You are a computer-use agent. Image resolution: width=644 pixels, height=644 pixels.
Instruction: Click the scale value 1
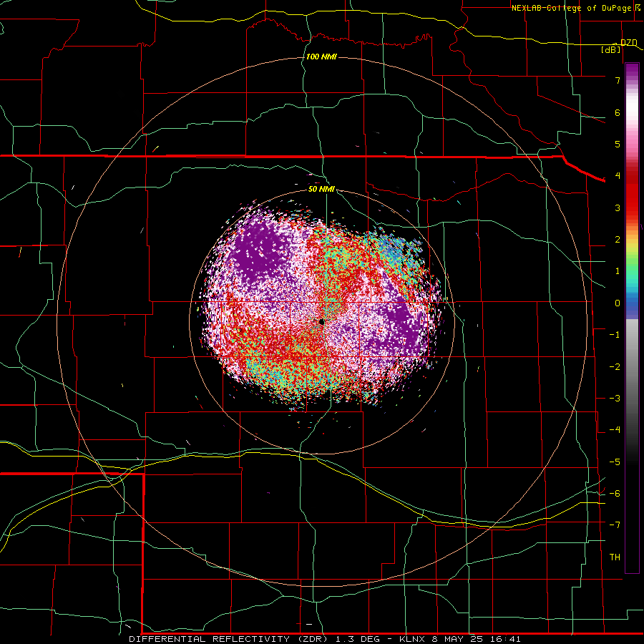(x=618, y=271)
